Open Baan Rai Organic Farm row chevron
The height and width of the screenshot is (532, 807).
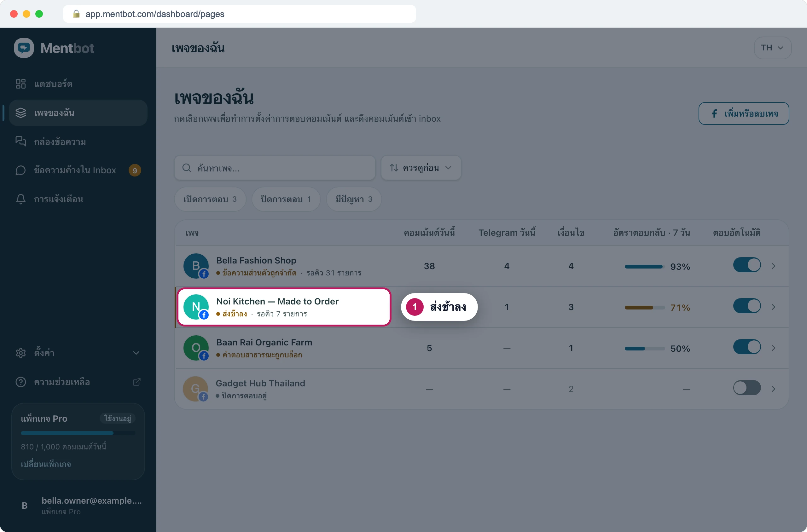coord(773,348)
